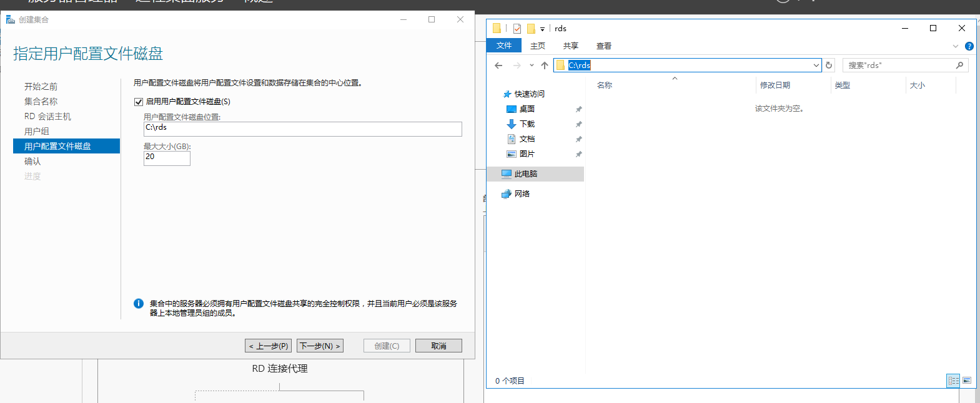The width and height of the screenshot is (980, 403).
Task: Click the 用户配置文件磁盘位置 path field
Action: (302, 129)
